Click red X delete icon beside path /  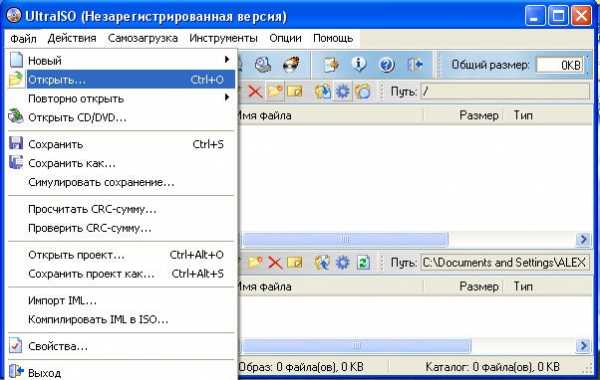point(255,92)
